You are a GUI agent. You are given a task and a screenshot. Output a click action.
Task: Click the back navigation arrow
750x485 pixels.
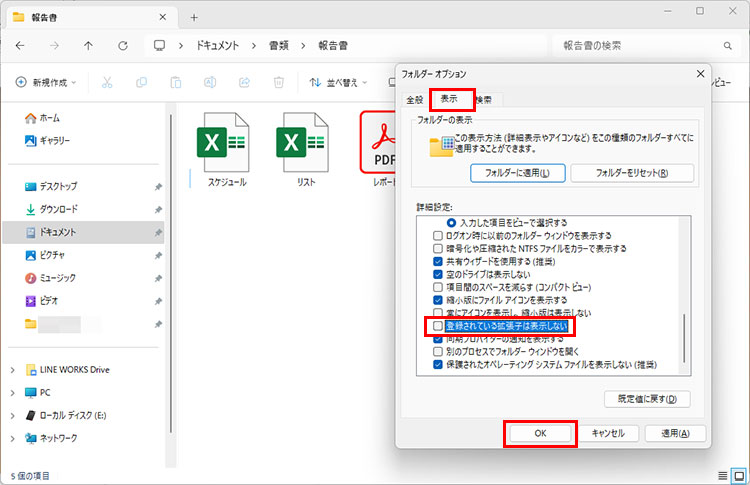click(20, 46)
